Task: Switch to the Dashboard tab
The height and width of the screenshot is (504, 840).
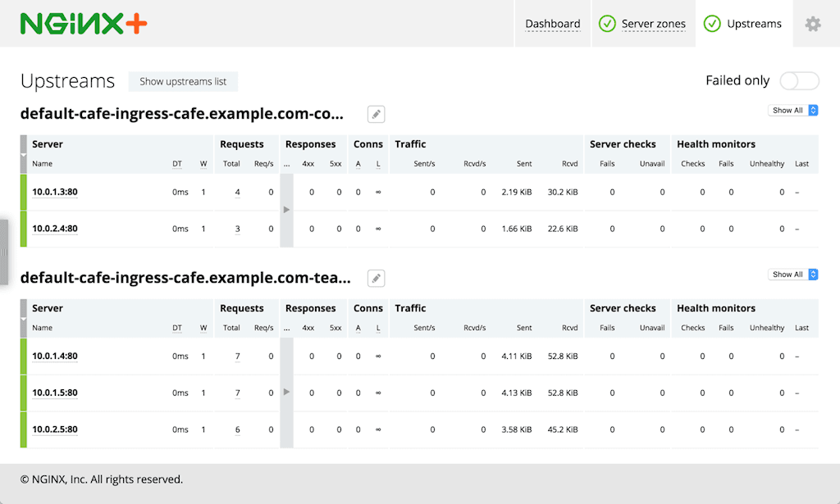Action: 553,24
